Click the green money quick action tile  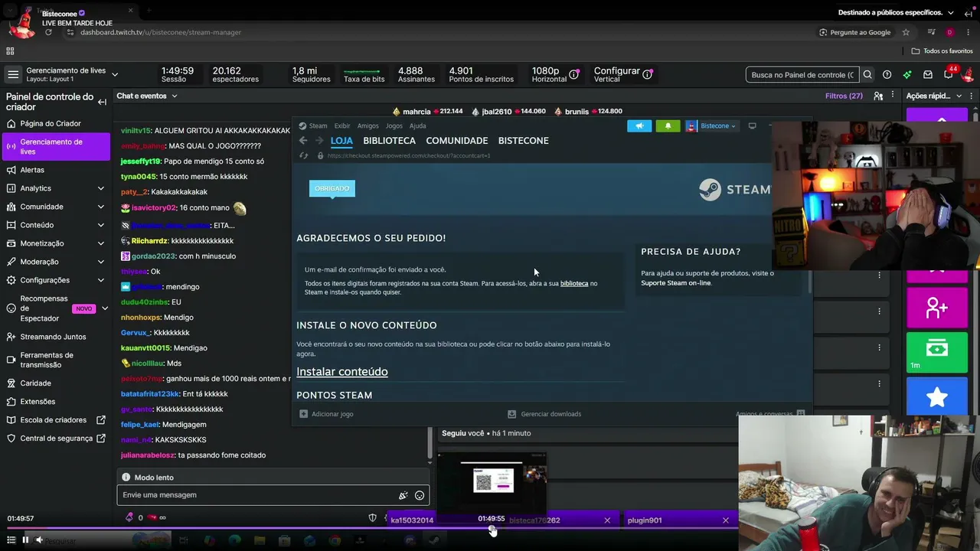(x=937, y=352)
